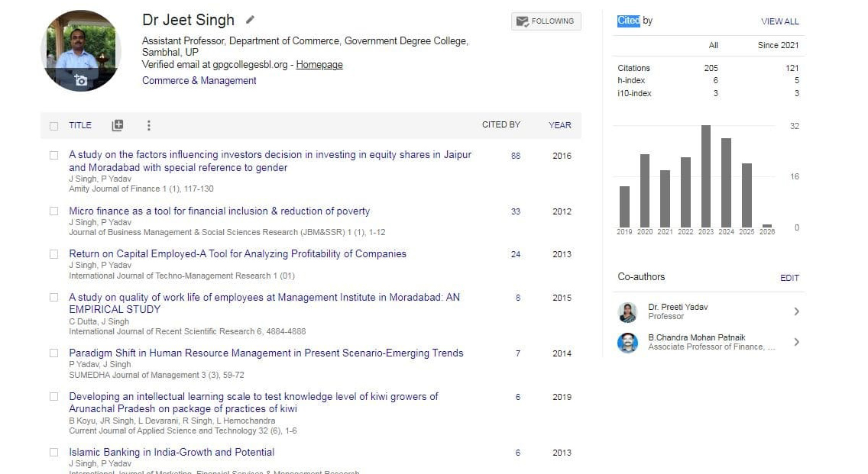Toggle the select-all checkbox beside TITLE
The width and height of the screenshot is (868, 474).
[x=53, y=126]
